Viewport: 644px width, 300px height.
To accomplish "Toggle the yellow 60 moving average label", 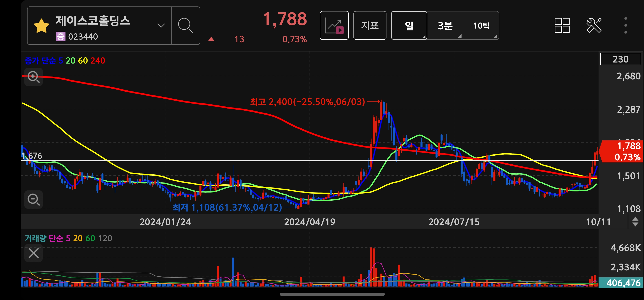I will coord(83,61).
